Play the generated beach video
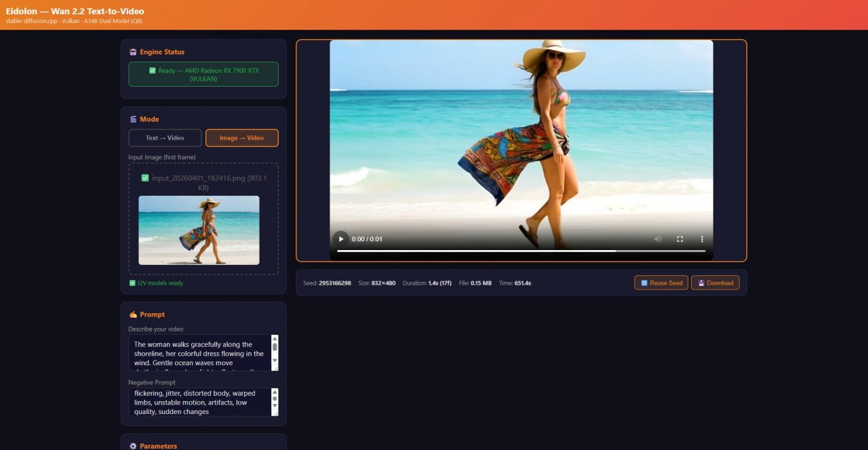868x450 pixels. (x=340, y=239)
